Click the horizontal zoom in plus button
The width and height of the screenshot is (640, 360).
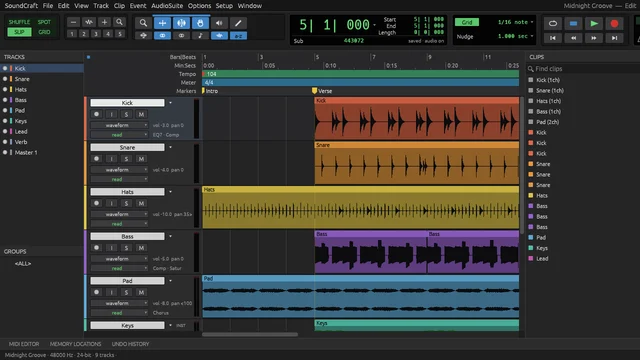(104, 22)
